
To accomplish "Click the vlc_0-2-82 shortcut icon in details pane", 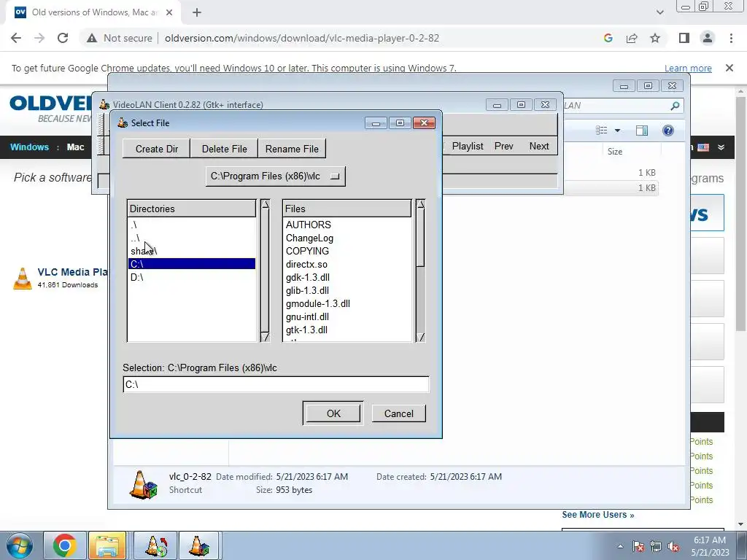I will [x=143, y=484].
